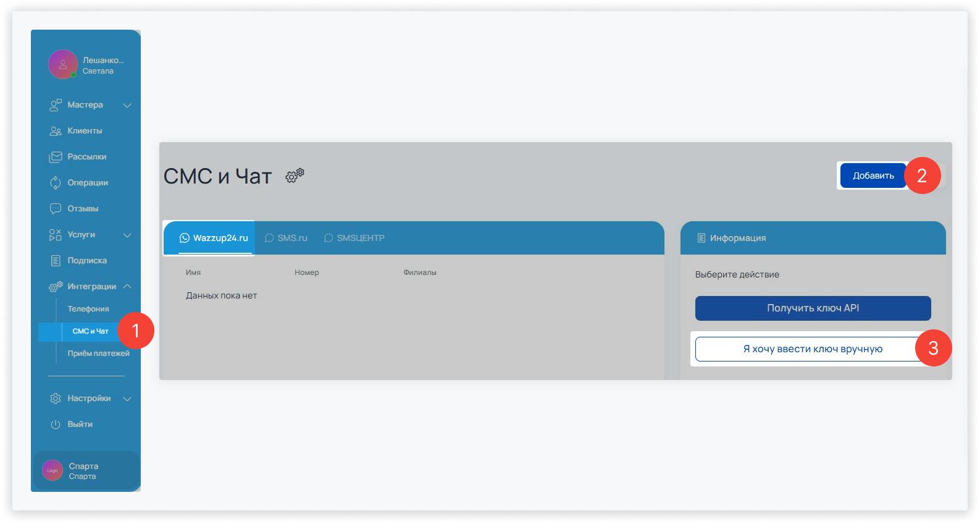The height and width of the screenshot is (524, 980).
Task: Expand the Услуги submenu chevron
Action: point(127,235)
